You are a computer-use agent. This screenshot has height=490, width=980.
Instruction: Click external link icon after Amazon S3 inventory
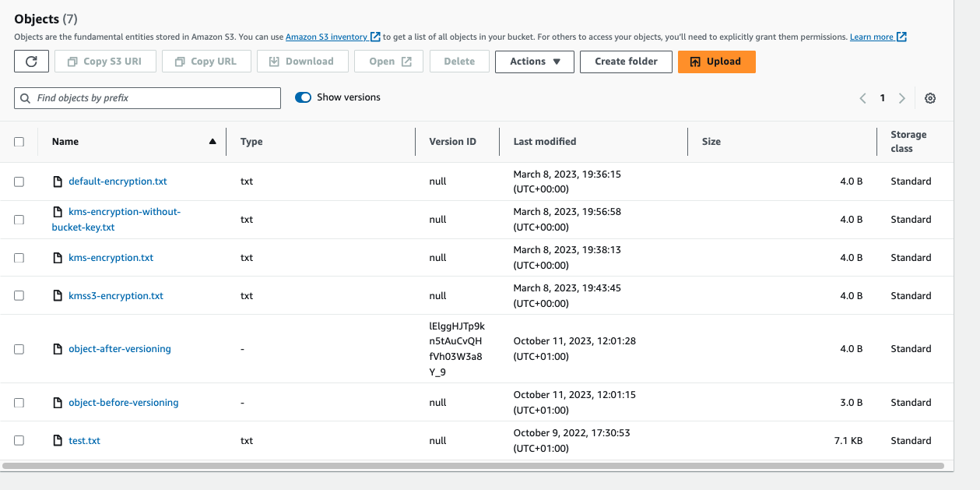pyautogui.click(x=375, y=37)
